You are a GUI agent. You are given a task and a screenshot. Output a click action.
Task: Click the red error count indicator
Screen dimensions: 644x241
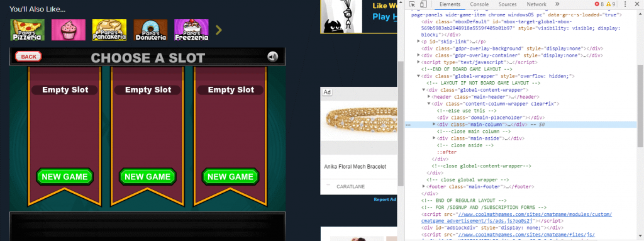pos(599,4)
